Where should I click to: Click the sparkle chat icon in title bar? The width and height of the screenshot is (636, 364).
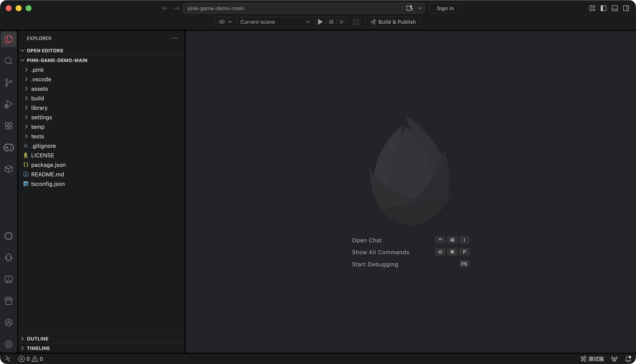pyautogui.click(x=409, y=8)
